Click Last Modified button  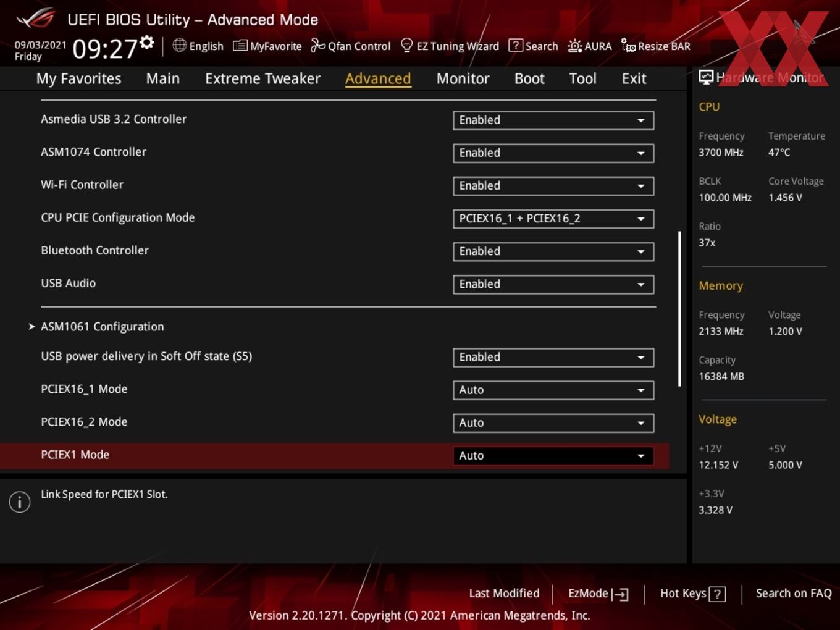tap(504, 593)
